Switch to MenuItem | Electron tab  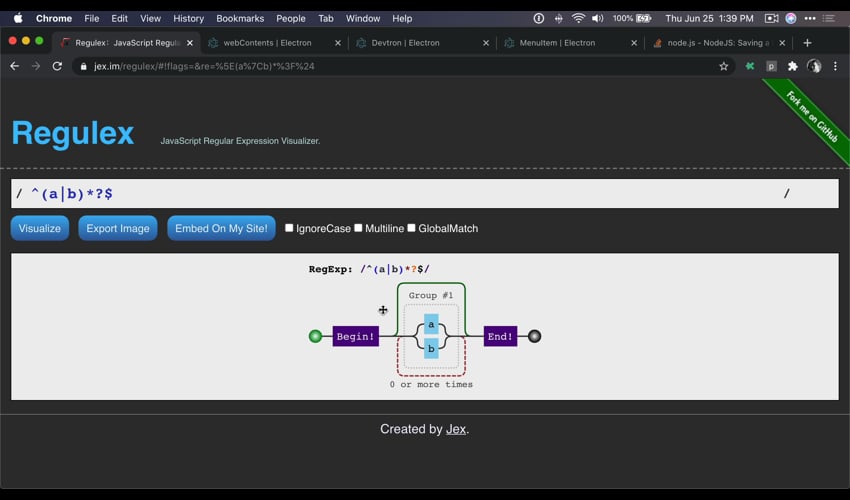click(x=557, y=43)
